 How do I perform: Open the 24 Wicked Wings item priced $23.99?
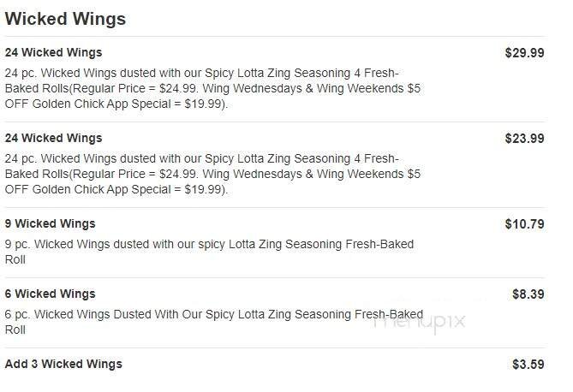coord(53,138)
